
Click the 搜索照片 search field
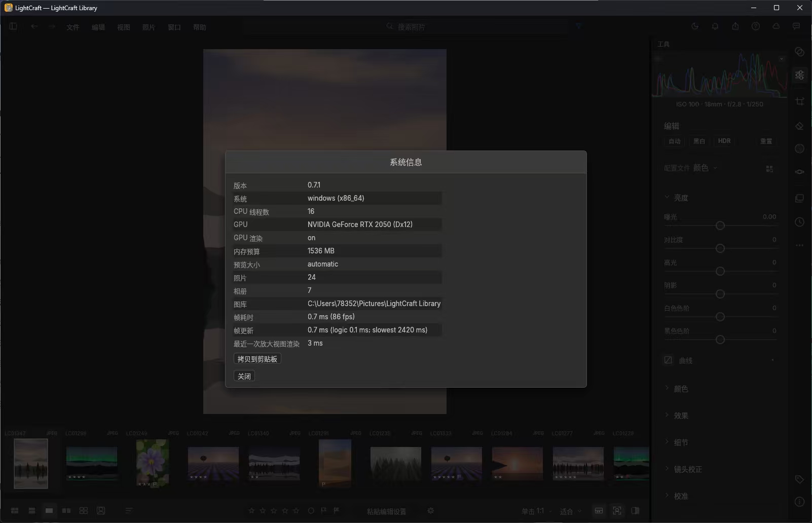click(405, 27)
